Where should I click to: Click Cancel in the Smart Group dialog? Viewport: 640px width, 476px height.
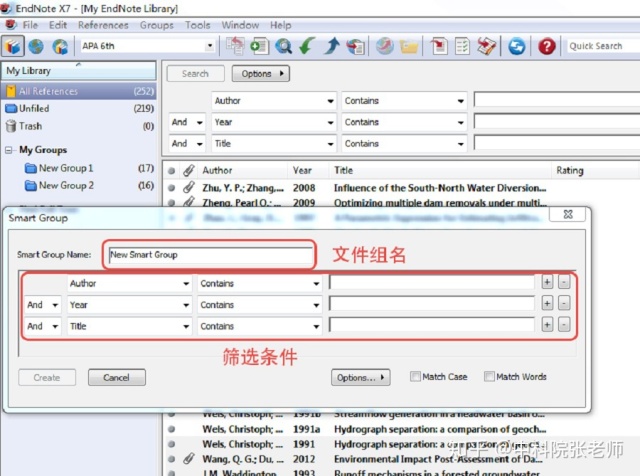pos(116,378)
